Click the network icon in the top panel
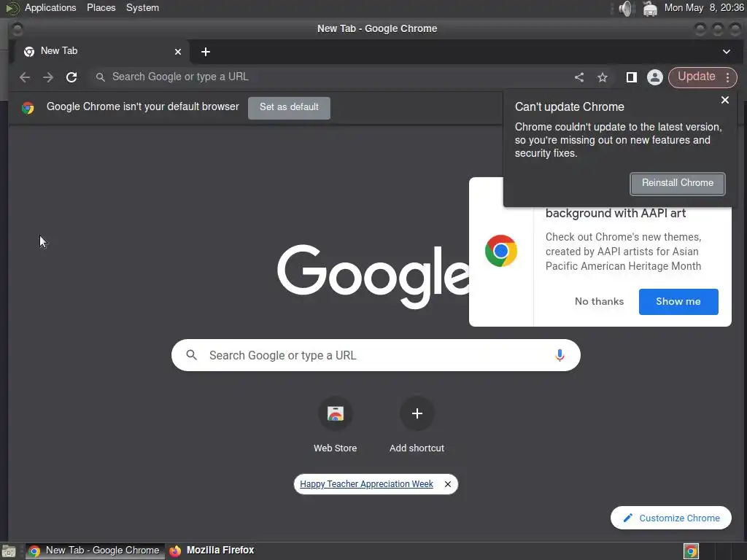This screenshot has width=747, height=560. pos(650,8)
